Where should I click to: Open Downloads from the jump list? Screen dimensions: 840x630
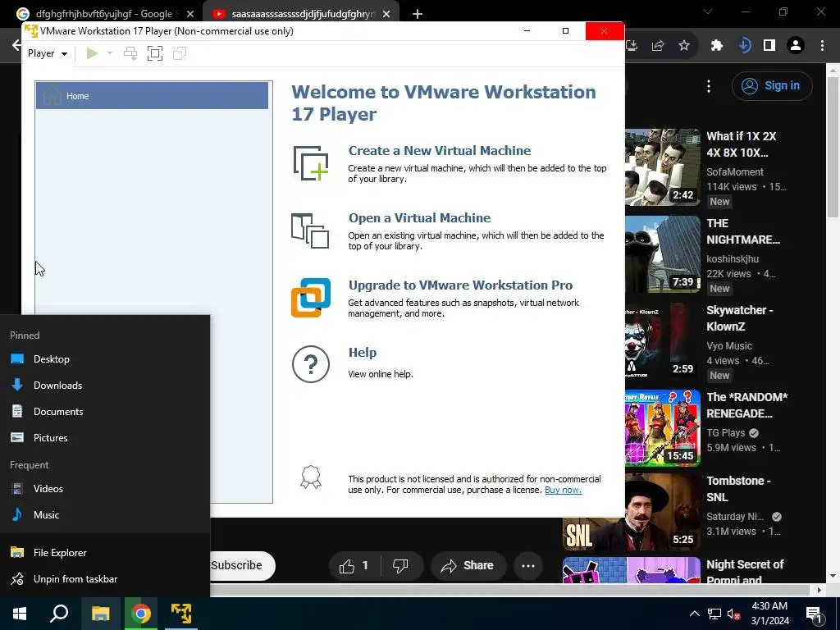pyautogui.click(x=105, y=386)
